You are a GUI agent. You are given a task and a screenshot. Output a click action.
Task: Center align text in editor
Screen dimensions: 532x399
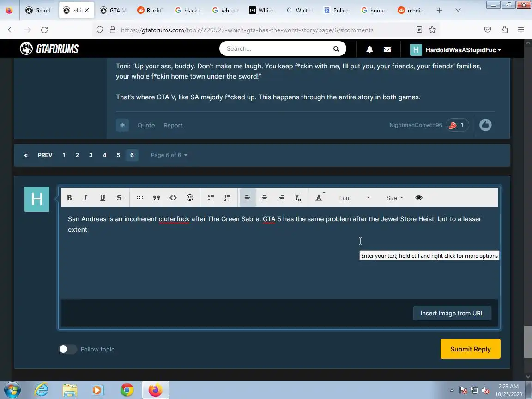[x=265, y=198]
